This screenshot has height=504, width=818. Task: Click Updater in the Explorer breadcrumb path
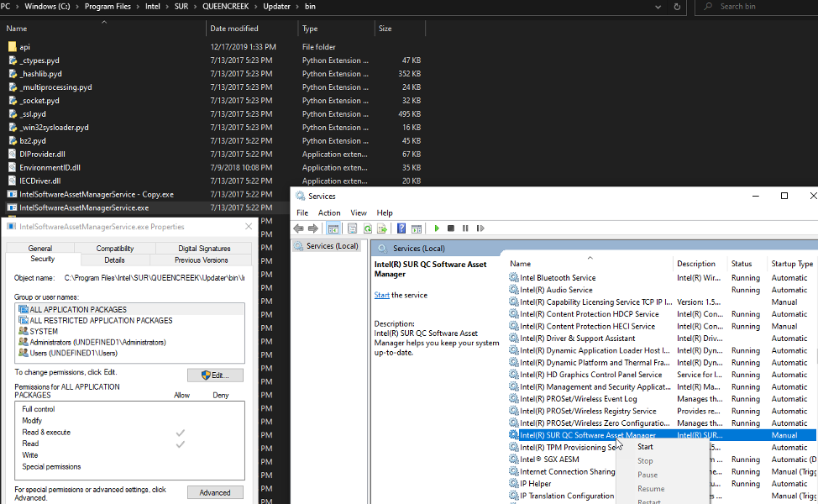276,7
